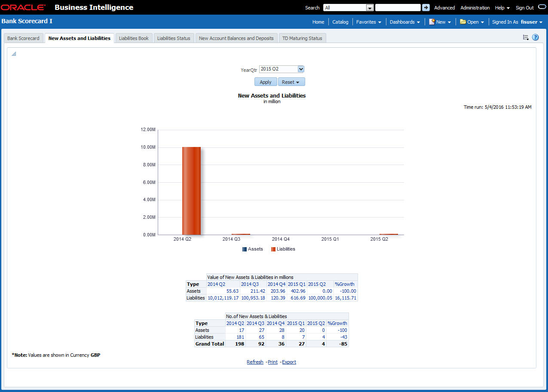The width and height of the screenshot is (548, 392).
Task: Click the Grand Total row label
Action: [x=210, y=344]
